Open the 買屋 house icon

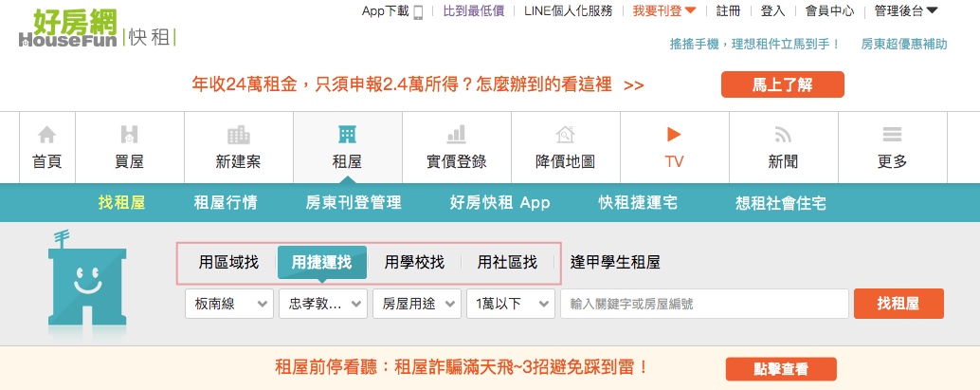pyautogui.click(x=129, y=135)
